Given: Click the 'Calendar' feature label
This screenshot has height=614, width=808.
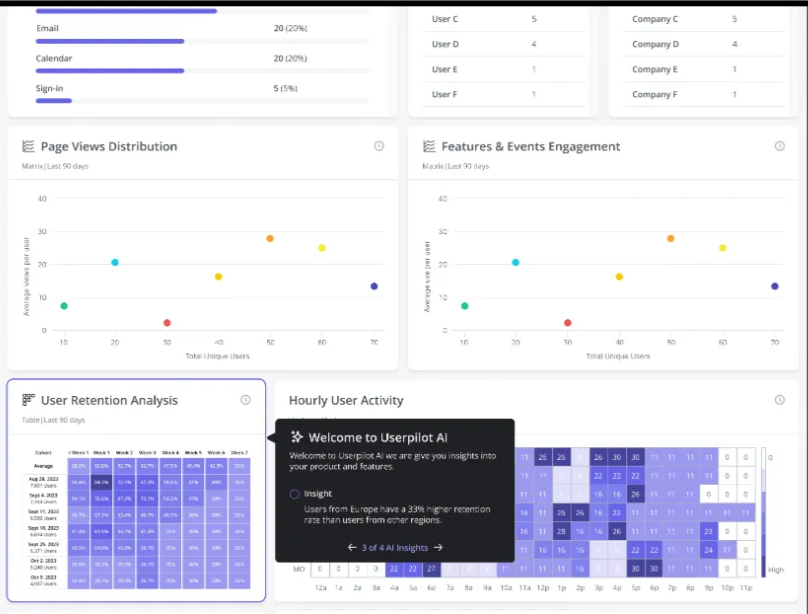Looking at the screenshot, I should click(54, 58).
